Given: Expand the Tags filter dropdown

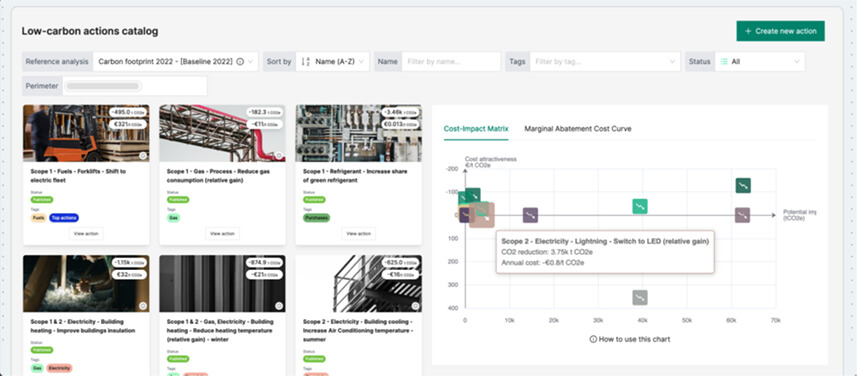Looking at the screenshot, I should click(x=605, y=62).
